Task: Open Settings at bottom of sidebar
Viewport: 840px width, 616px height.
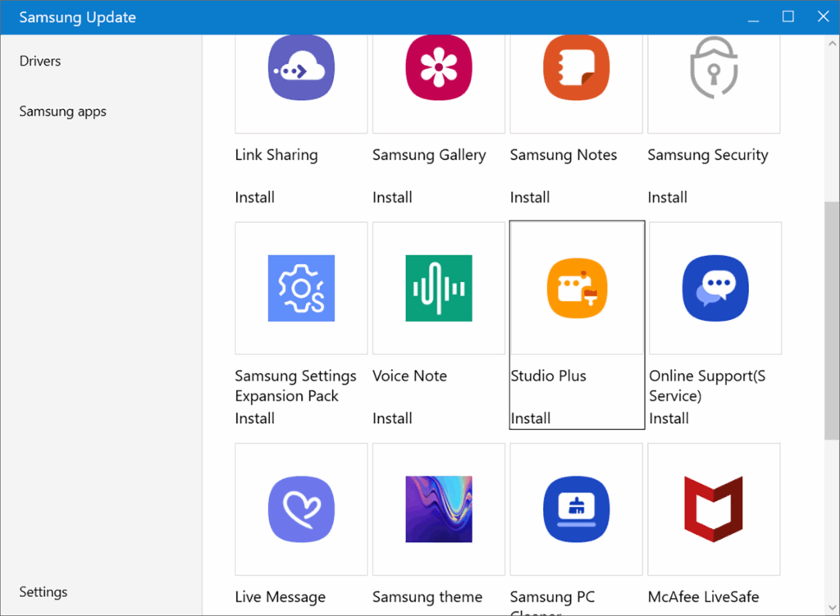Action: pos(43,592)
